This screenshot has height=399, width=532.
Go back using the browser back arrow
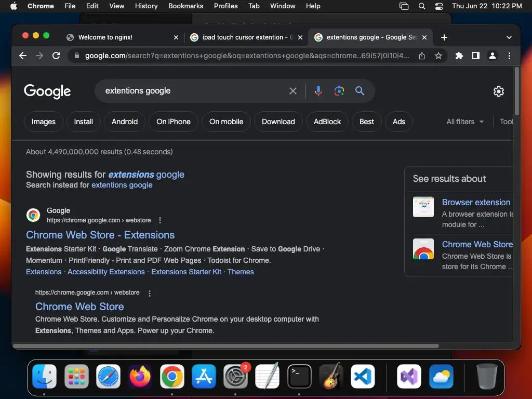23,56
